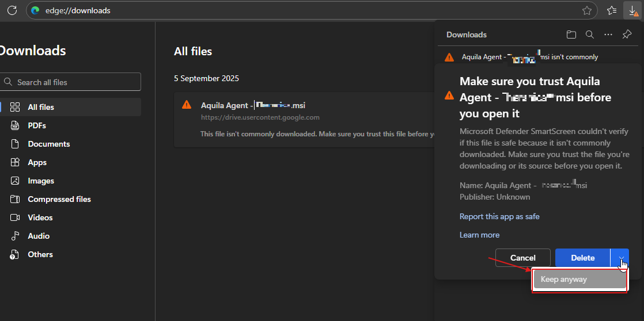Open more options ellipsis in Downloads popup
644x321 pixels.
(x=608, y=35)
